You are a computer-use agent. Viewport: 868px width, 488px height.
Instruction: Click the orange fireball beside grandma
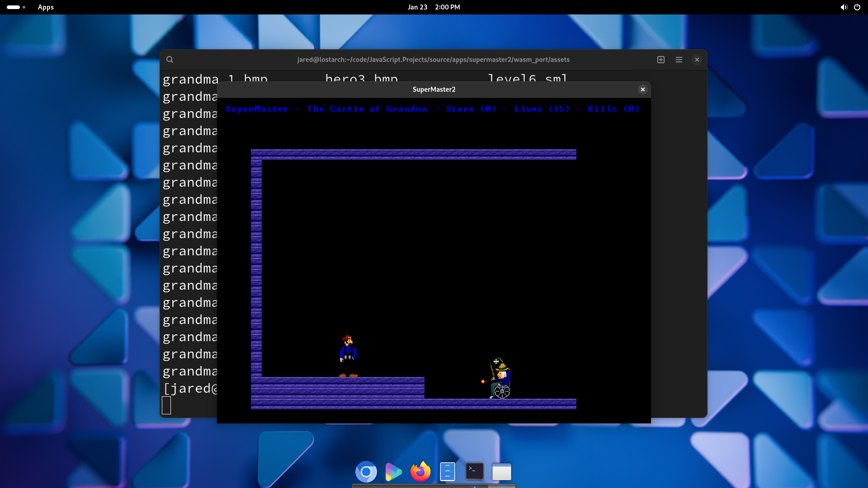point(483,382)
